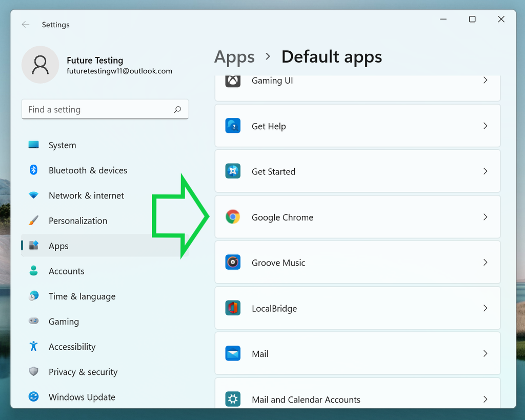Click the Get Help question mark icon

[x=233, y=126]
